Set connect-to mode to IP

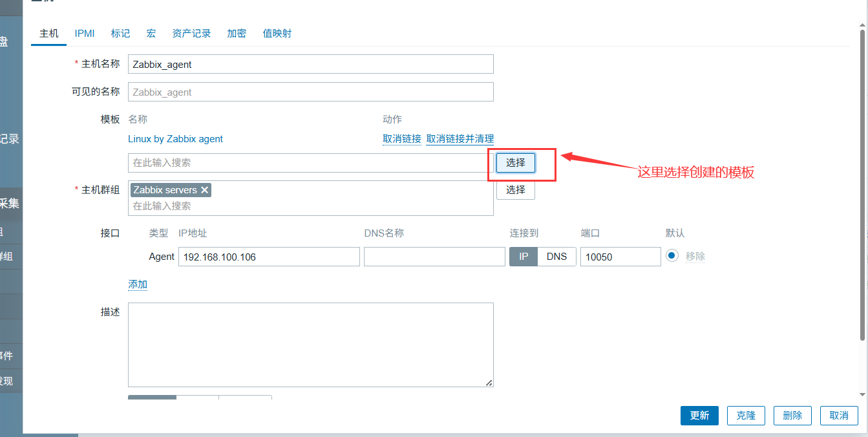click(524, 257)
